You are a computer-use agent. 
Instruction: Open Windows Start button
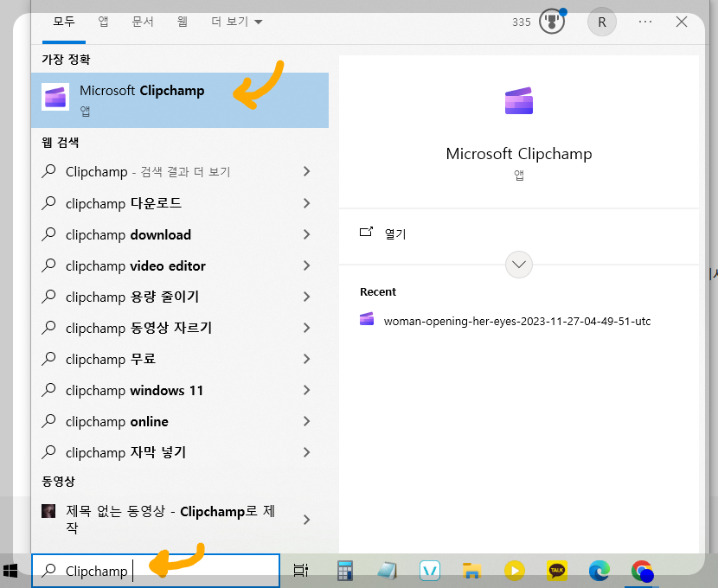[10, 571]
